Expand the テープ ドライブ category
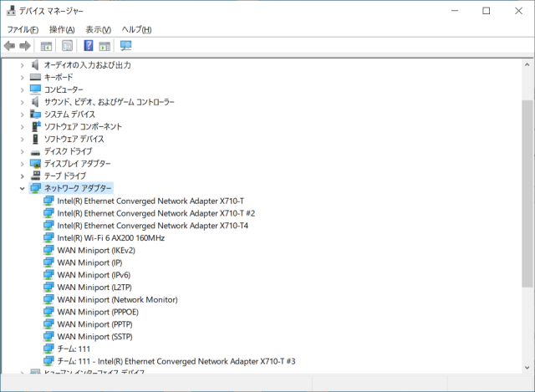The image size is (535, 392). click(23, 176)
